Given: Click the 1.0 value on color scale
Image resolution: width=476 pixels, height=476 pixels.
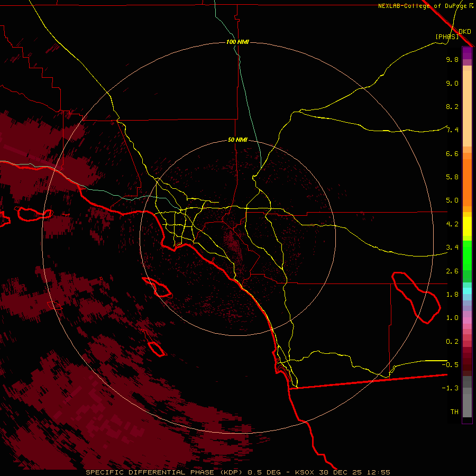Looking at the screenshot, I should coord(452,318).
